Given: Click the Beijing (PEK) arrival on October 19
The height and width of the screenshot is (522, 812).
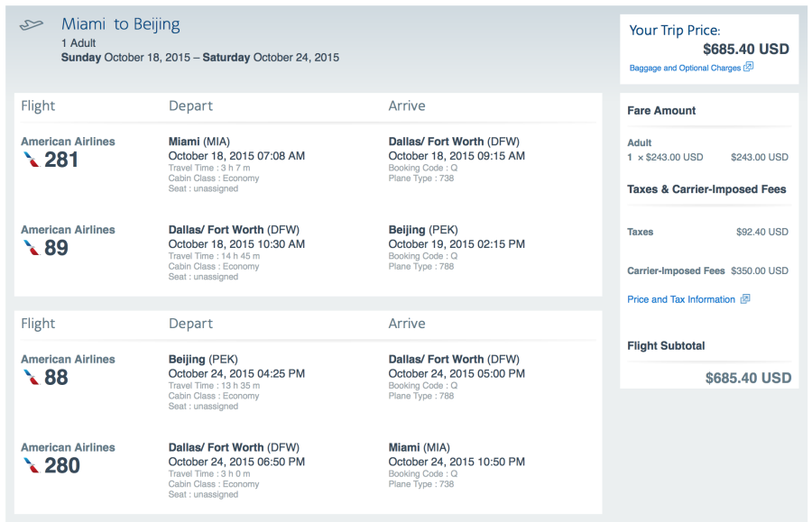Looking at the screenshot, I should click(423, 230).
